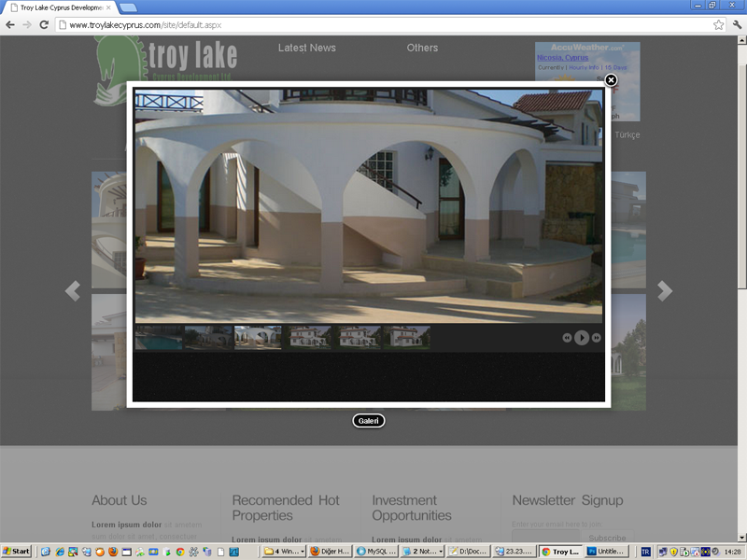Close the Troy Lake Cyprus tab

[108, 7]
